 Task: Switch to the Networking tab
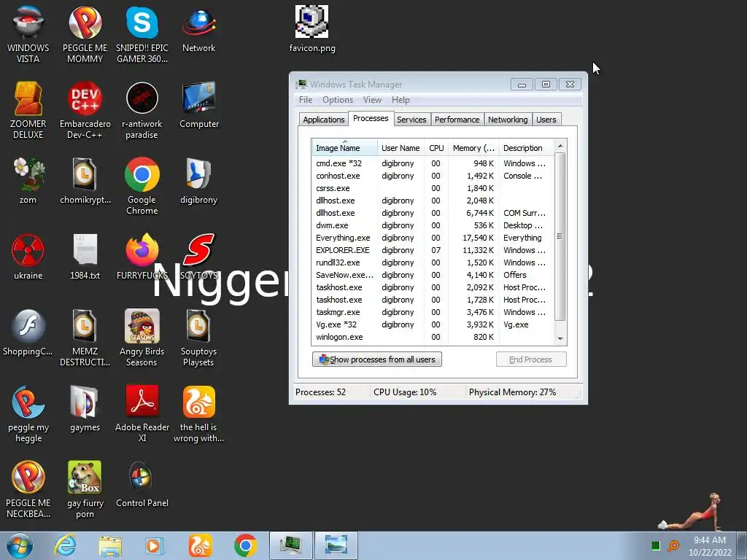[x=508, y=120]
